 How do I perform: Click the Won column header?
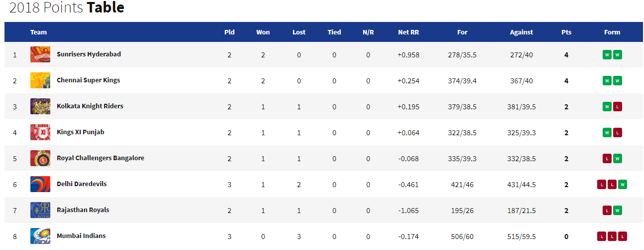click(263, 32)
